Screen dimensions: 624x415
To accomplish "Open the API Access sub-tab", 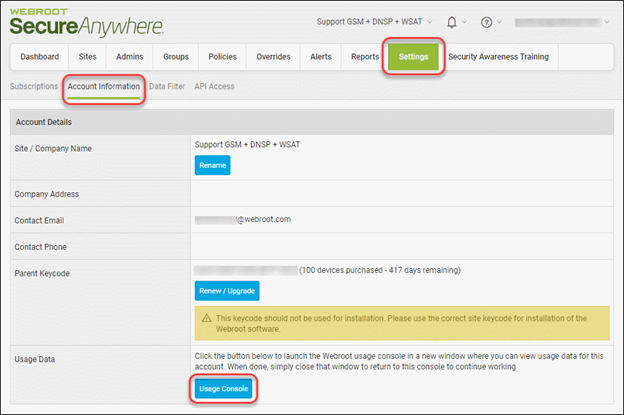I will pos(214,86).
